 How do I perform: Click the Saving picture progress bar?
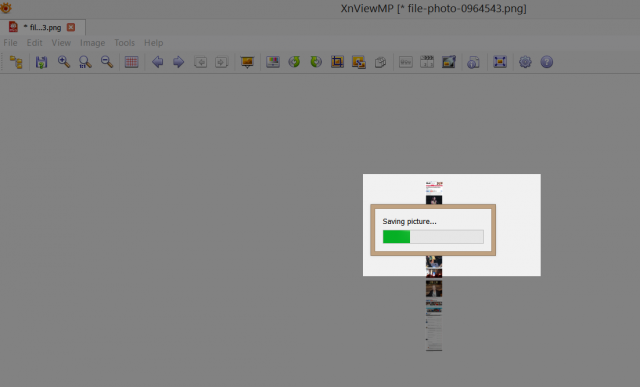tap(433, 237)
